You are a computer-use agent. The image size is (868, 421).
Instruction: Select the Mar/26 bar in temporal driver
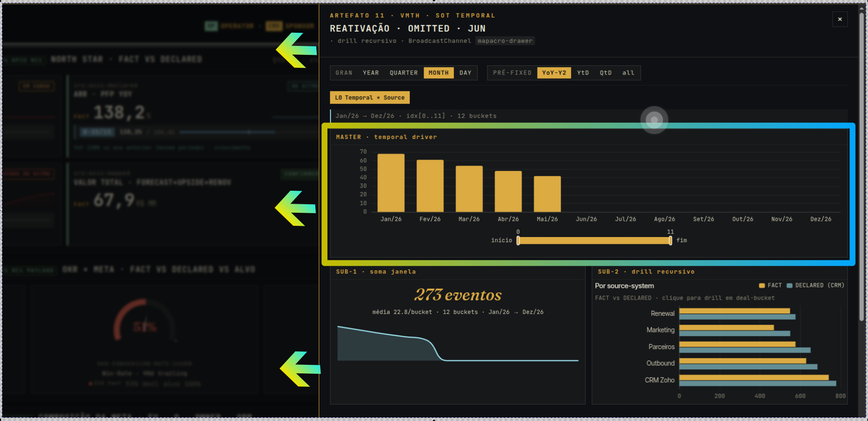click(469, 189)
